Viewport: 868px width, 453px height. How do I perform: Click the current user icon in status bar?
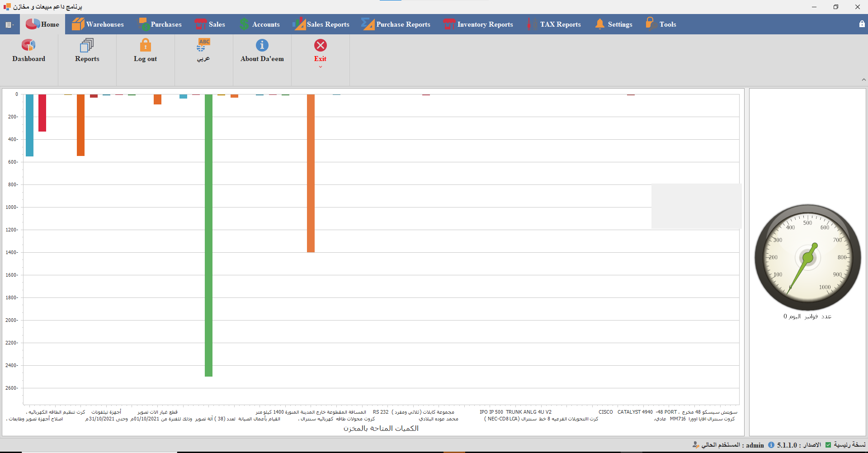point(696,445)
